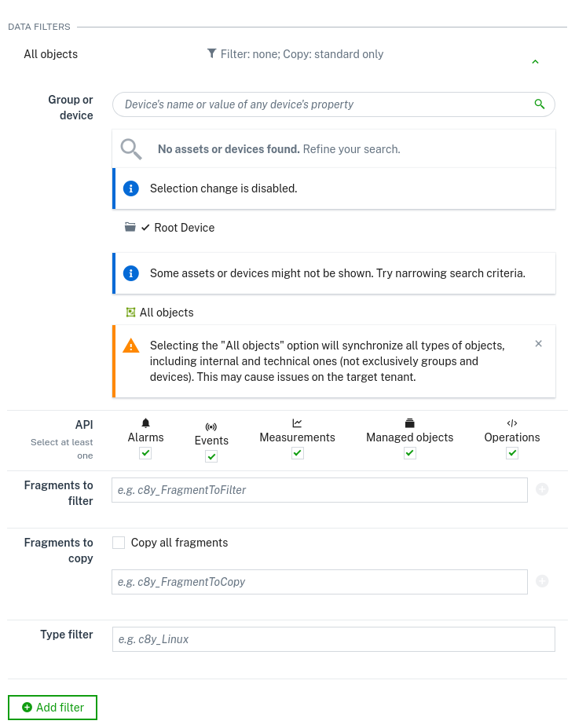Click the info icon beside Selection change message

coord(131,188)
